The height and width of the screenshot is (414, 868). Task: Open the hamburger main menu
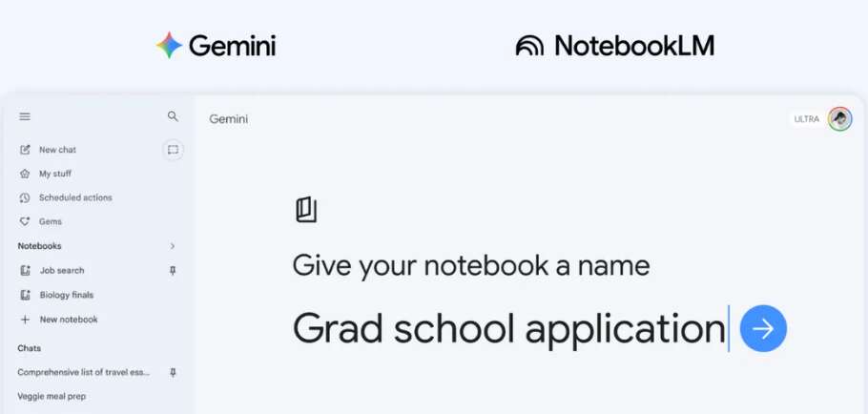25,116
